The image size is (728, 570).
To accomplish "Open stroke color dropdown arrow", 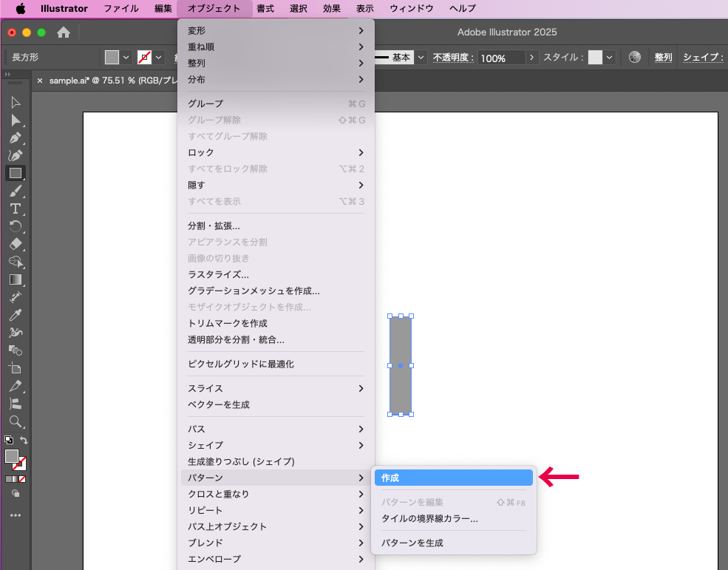I will point(159,58).
